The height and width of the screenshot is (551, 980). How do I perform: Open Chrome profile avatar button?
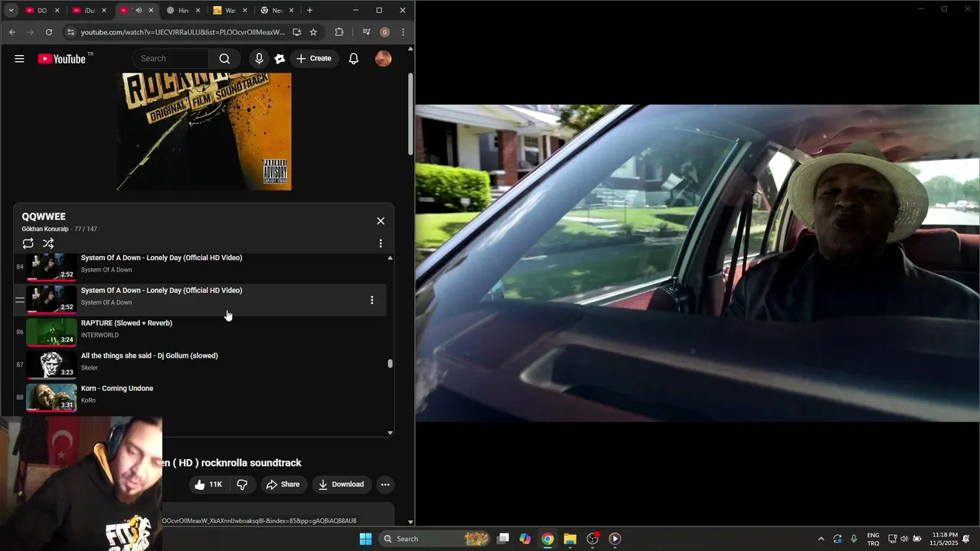click(384, 32)
